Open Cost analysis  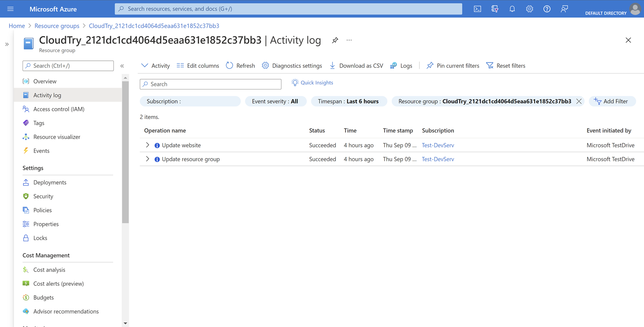click(x=68, y=270)
